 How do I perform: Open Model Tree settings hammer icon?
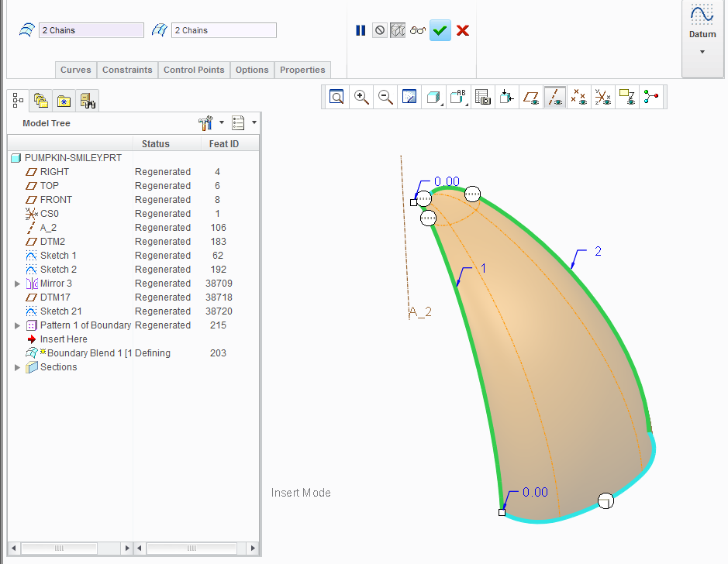pyautogui.click(x=205, y=123)
